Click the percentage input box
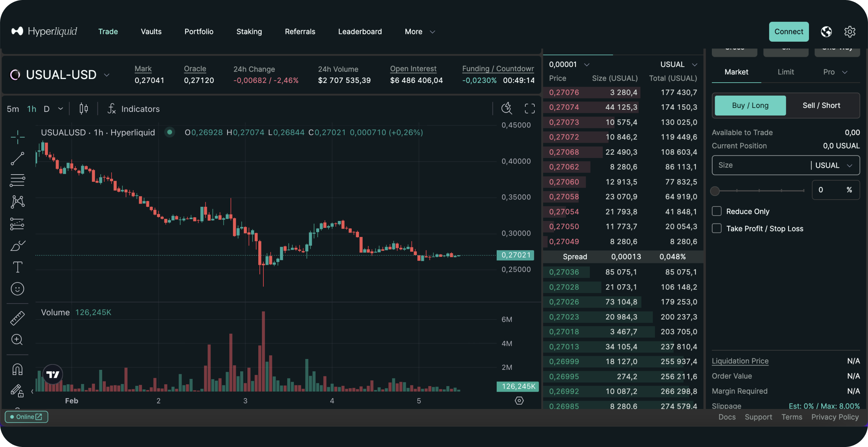This screenshot has height=447, width=868. (835, 190)
